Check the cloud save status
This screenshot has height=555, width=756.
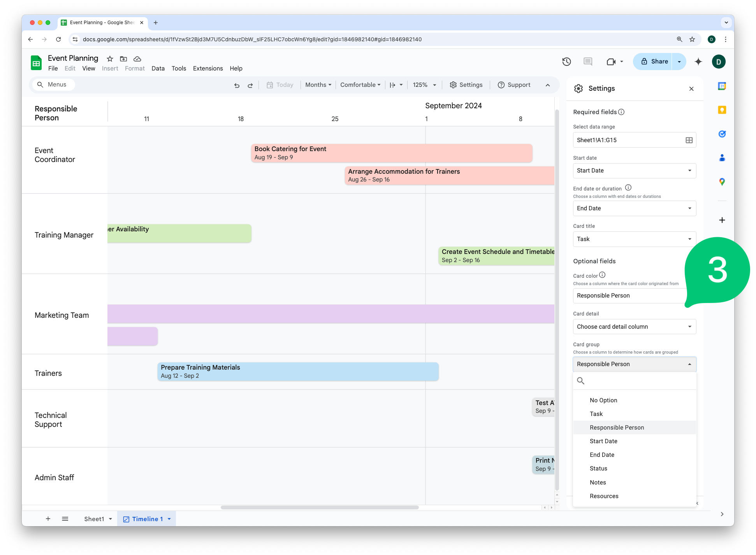[137, 59]
